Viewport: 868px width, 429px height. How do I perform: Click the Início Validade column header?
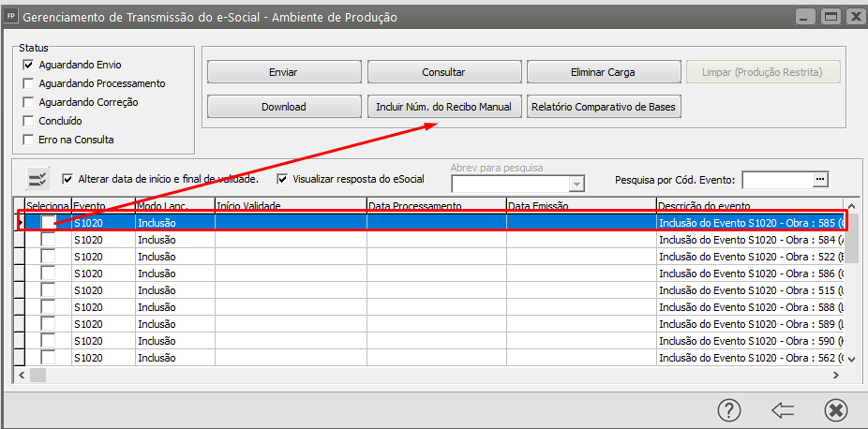[x=290, y=206]
